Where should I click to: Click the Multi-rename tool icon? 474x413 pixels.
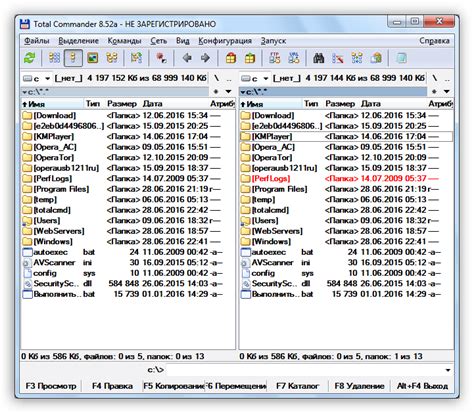[x=338, y=58]
